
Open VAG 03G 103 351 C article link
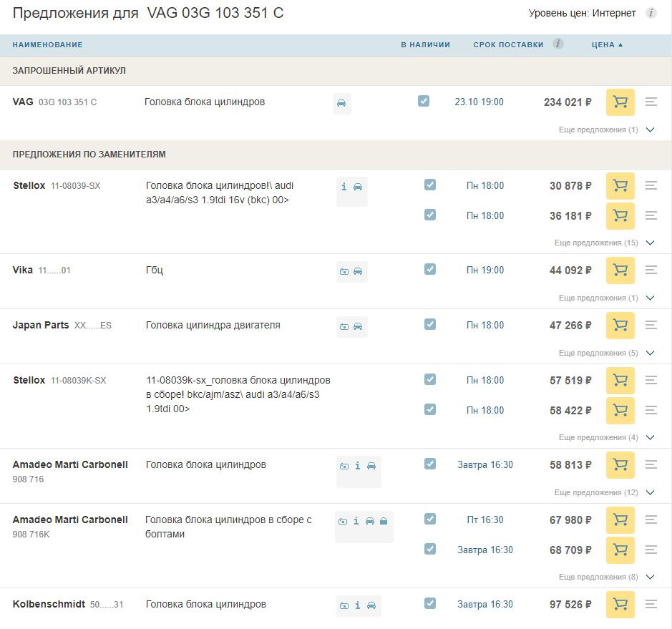click(x=54, y=102)
